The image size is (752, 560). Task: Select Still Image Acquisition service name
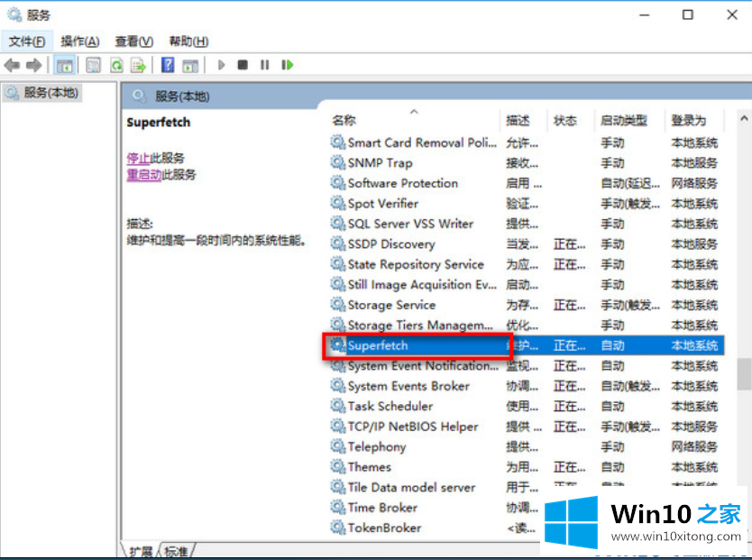422,284
